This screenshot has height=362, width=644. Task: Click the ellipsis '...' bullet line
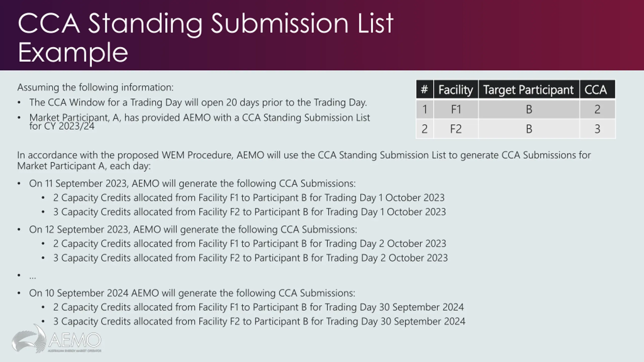point(32,277)
